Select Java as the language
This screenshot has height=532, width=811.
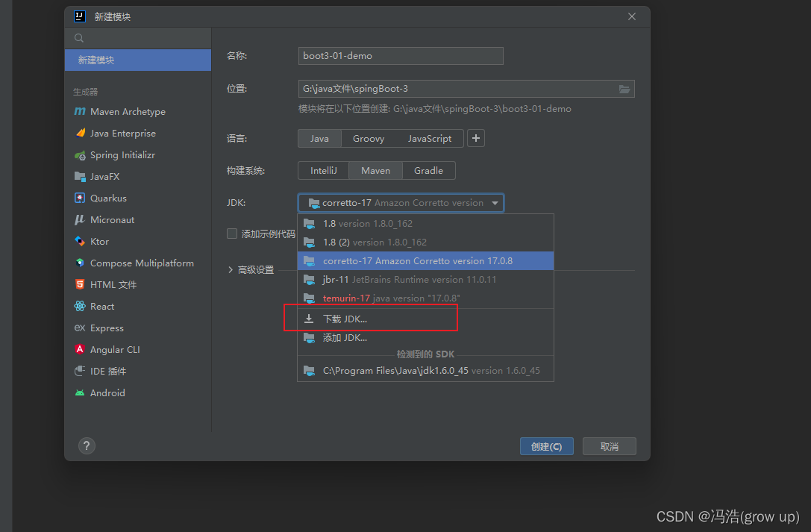pyautogui.click(x=319, y=139)
